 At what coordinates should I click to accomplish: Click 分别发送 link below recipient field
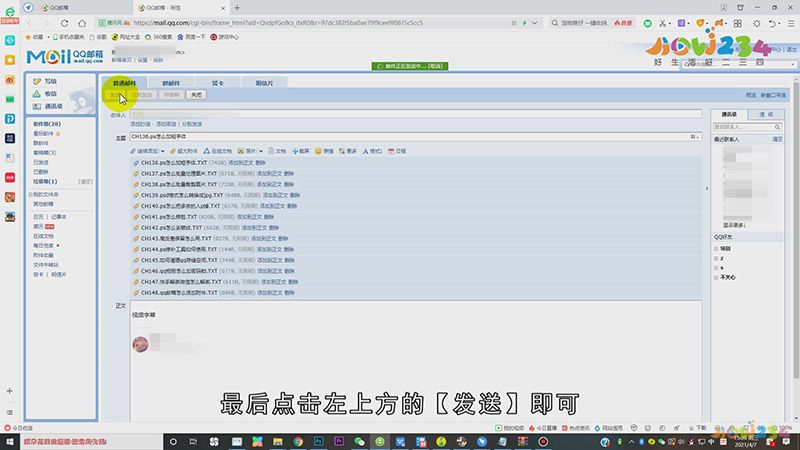pyautogui.click(x=192, y=124)
